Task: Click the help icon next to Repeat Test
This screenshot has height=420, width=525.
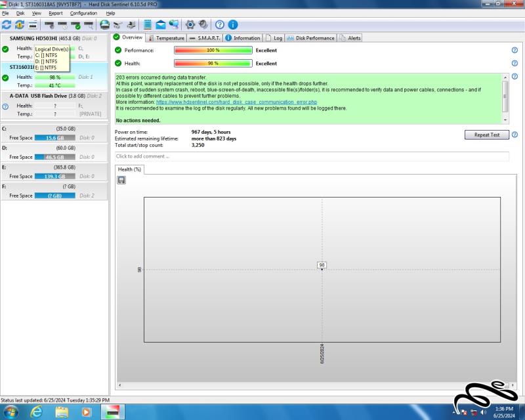Action: click(x=514, y=135)
